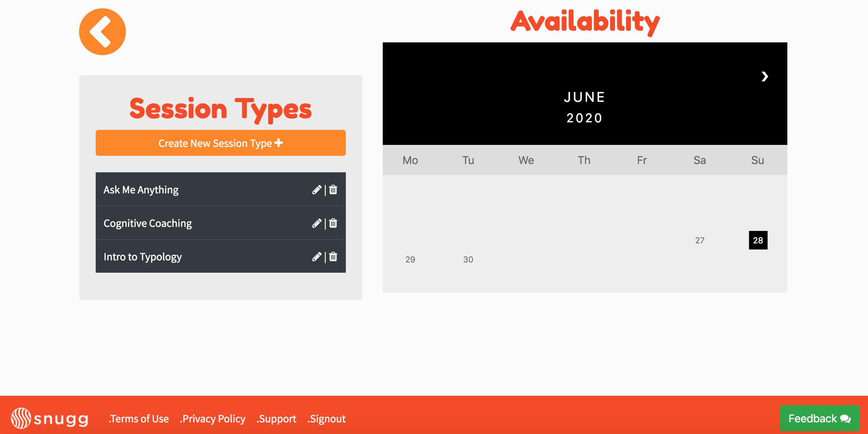Click the Signout link
868x434 pixels.
327,419
